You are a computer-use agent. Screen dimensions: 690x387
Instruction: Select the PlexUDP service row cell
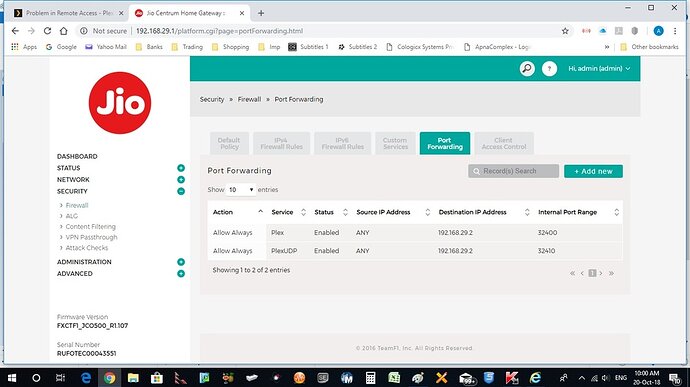(x=284, y=251)
